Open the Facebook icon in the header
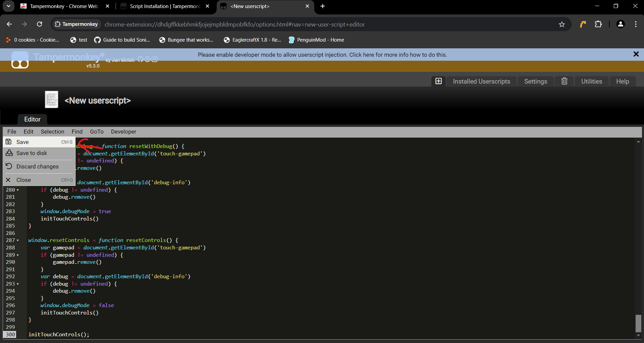This screenshot has width=644, height=343. 147,59
